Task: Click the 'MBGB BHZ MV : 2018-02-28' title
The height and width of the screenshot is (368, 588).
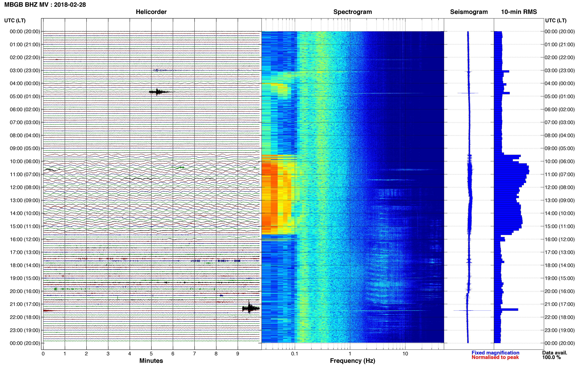Action: click(45, 5)
